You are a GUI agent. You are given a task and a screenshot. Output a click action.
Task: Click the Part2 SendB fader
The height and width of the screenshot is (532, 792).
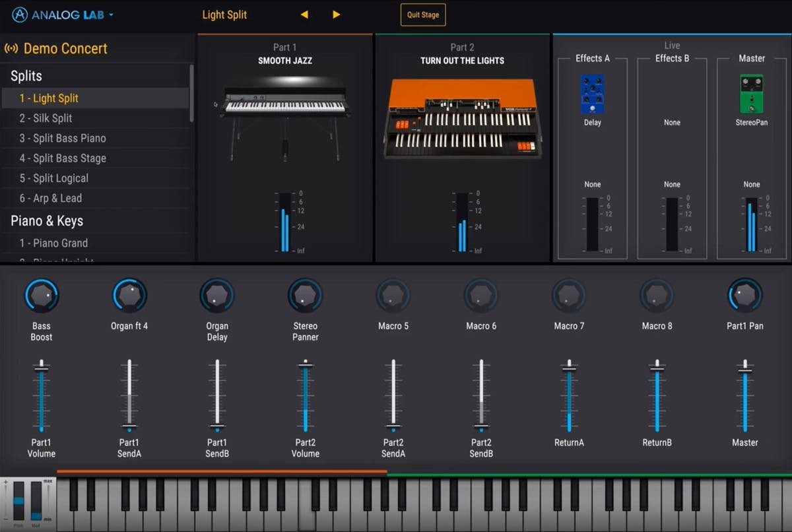tap(481, 396)
